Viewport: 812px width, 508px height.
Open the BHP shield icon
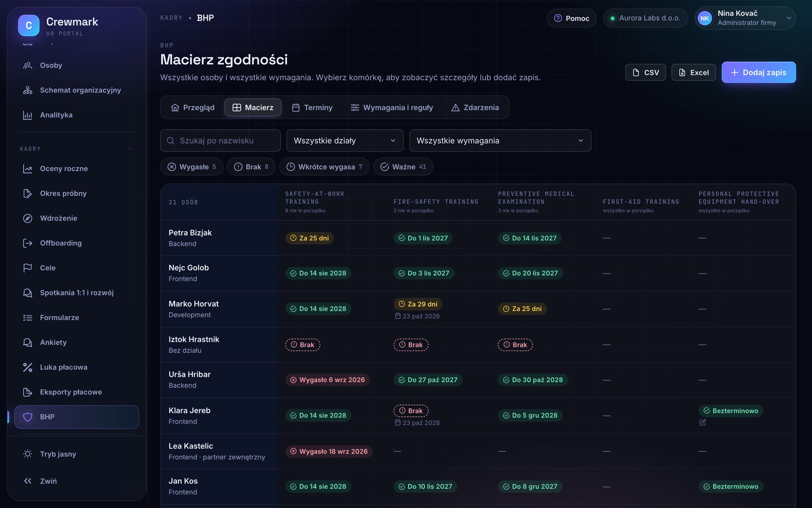pyautogui.click(x=27, y=417)
